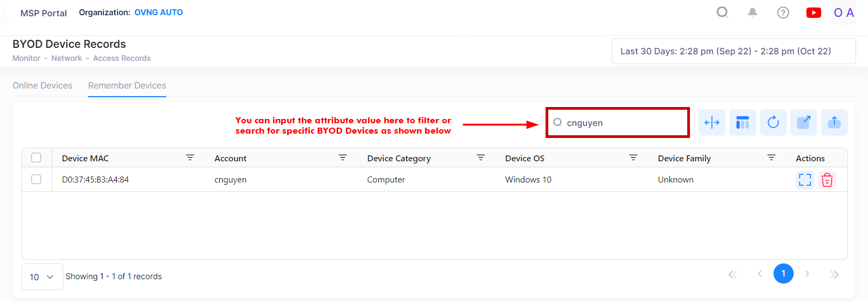Viewport: 868px width, 302px height.
Task: Open the Device MAC column filter
Action: pyautogui.click(x=190, y=158)
